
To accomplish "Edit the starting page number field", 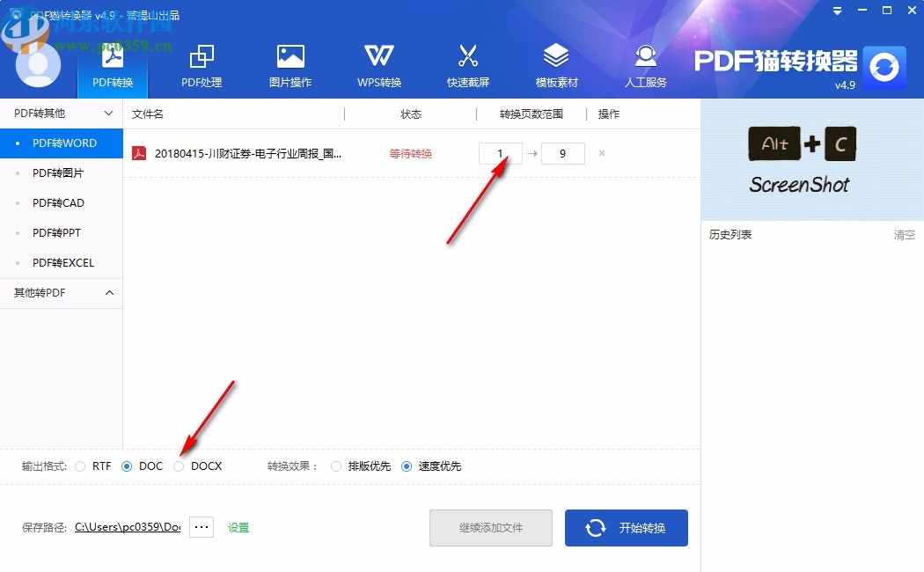I will pos(499,152).
